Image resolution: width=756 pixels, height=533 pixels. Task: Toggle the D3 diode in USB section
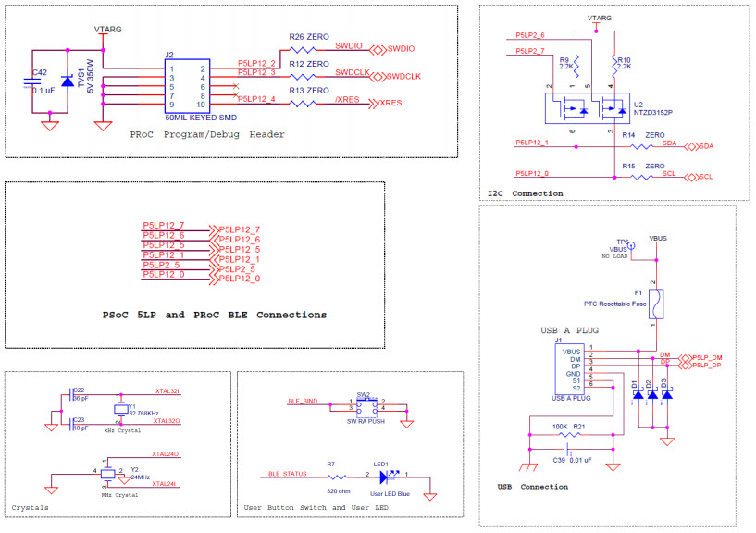tap(668, 395)
